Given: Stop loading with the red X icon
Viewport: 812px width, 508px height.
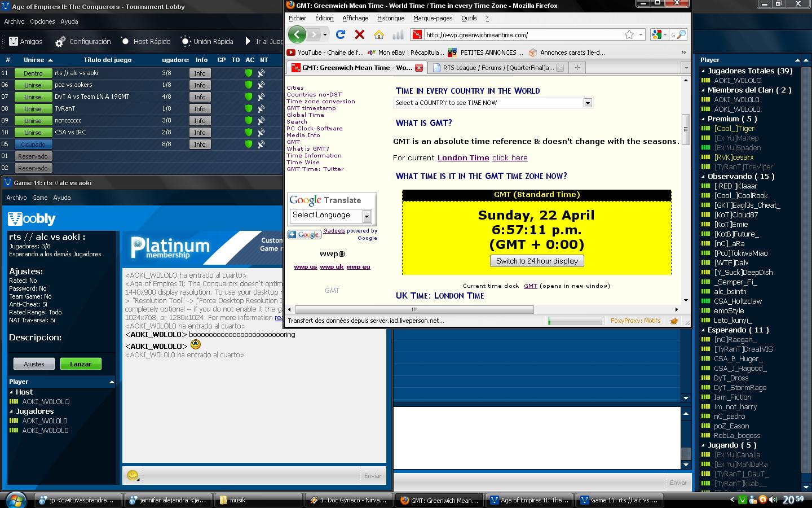Looking at the screenshot, I should [x=359, y=34].
